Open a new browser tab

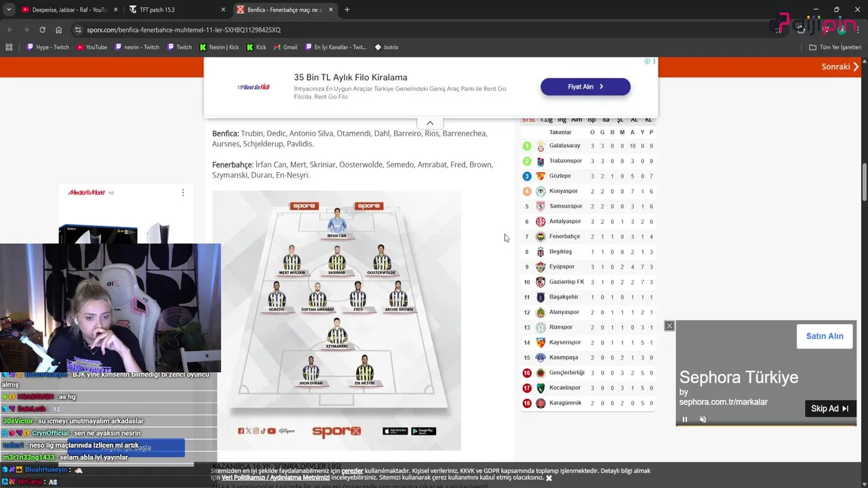347,9
